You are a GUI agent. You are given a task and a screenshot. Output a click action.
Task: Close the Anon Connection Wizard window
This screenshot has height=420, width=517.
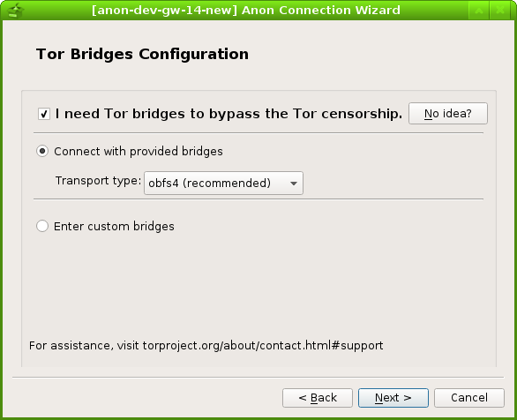click(500, 11)
